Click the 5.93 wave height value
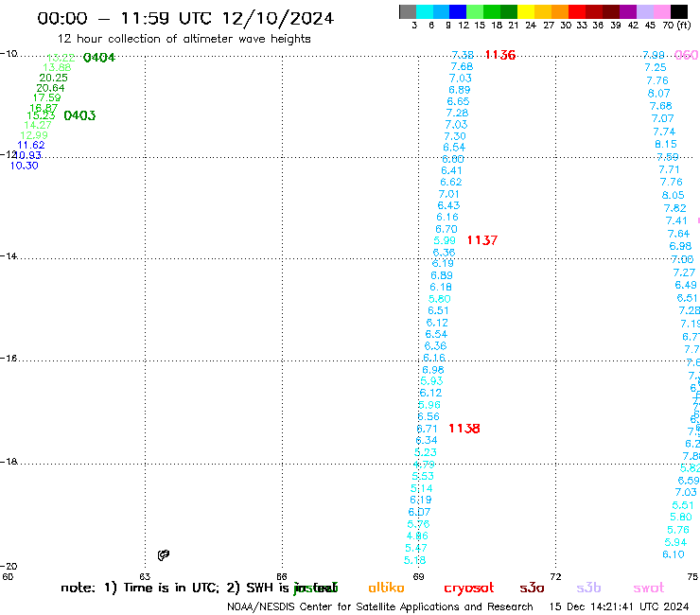The height and width of the screenshot is (615, 700). [431, 381]
